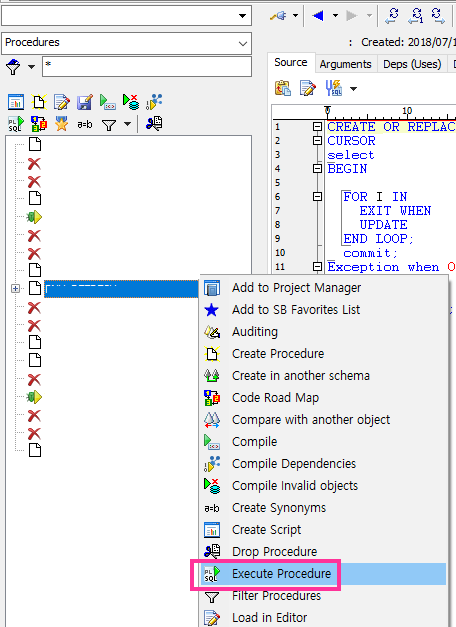Click the a=b Create Synonyms toolbar icon
Screen dimensions: 456x627
pyautogui.click(x=84, y=125)
